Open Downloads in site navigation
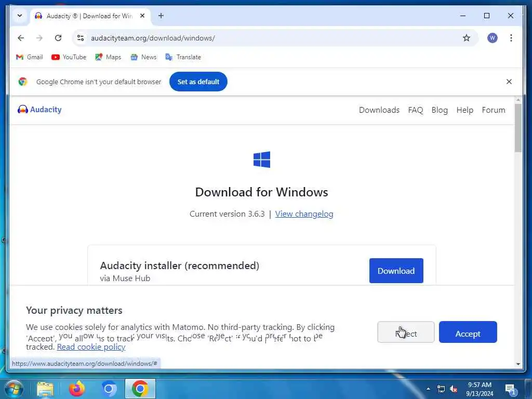The height and width of the screenshot is (399, 532). pos(379,110)
